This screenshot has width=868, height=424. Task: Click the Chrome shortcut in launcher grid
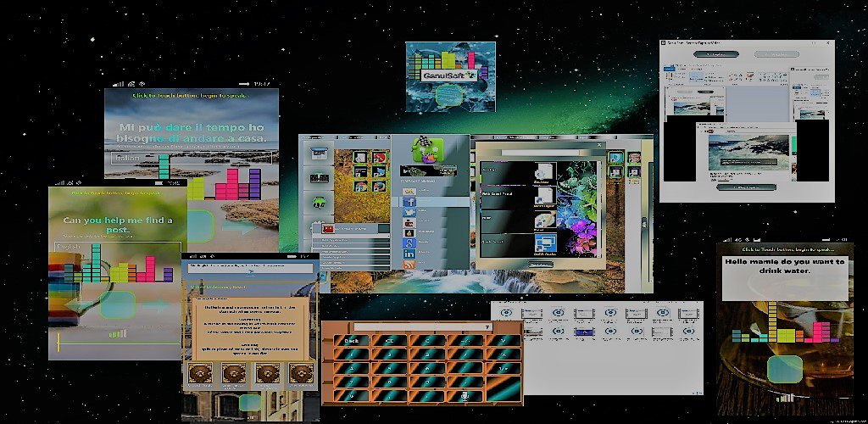click(x=360, y=187)
